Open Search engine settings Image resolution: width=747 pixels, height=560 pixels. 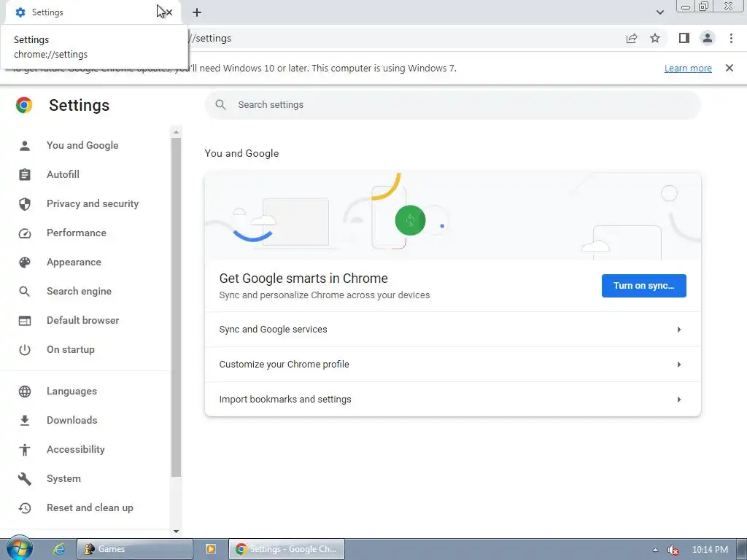79,292
